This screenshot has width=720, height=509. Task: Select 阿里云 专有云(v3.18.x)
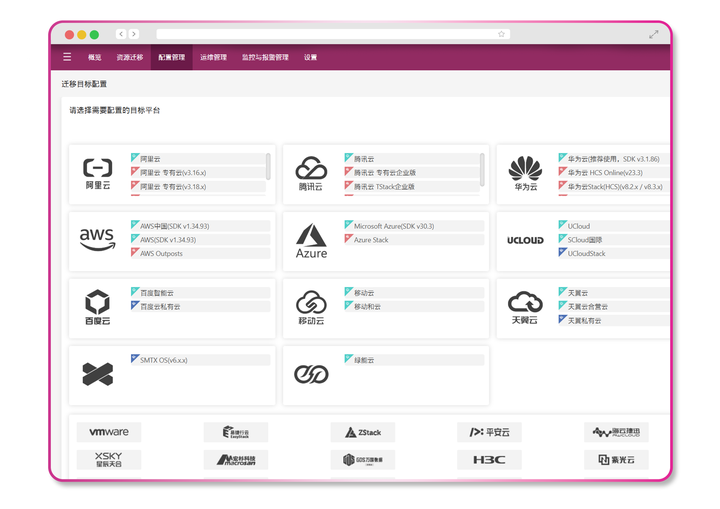click(x=198, y=187)
